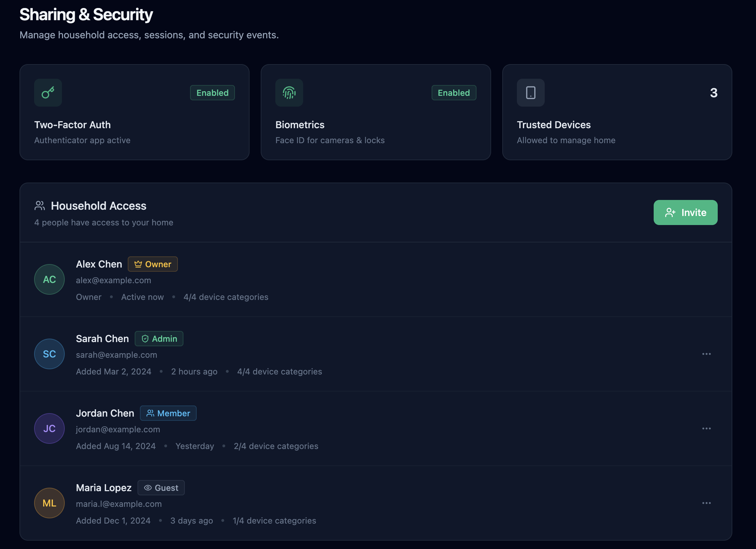Click the Member role badge

tap(168, 413)
